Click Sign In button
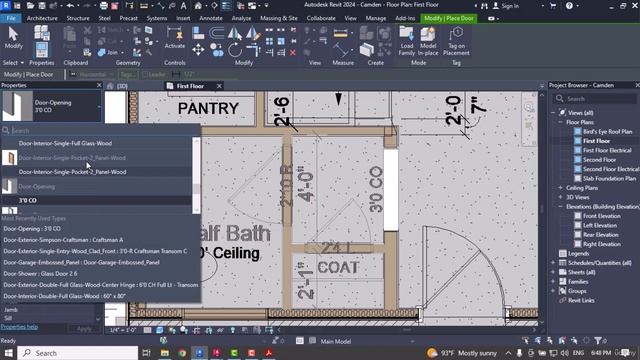The width and height of the screenshot is (640, 360). 506,6
